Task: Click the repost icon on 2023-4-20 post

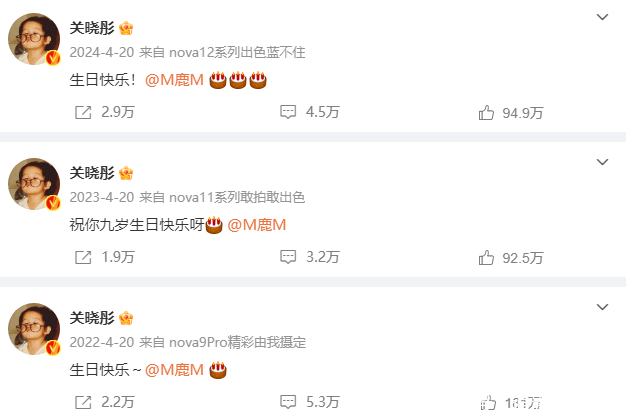Action: (83, 258)
